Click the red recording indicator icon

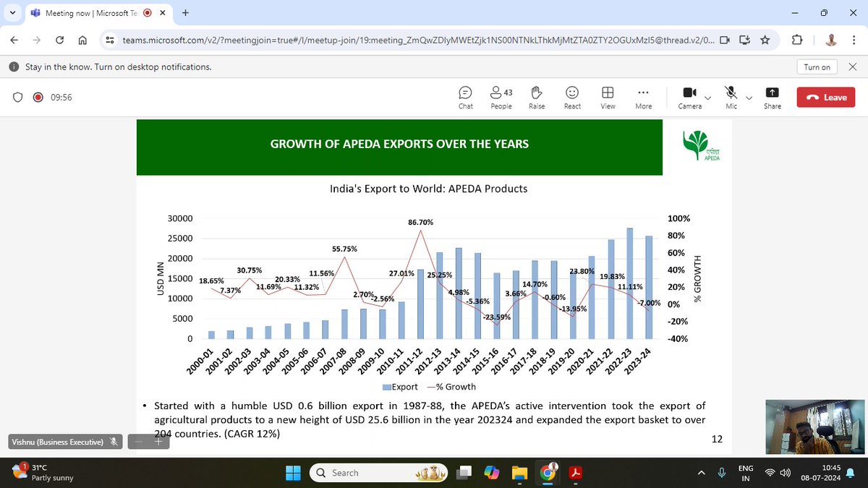pos(38,98)
